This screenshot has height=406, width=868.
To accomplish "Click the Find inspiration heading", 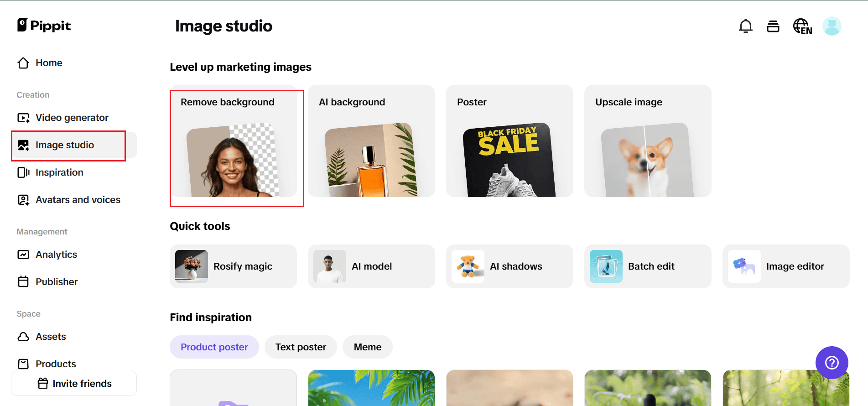I will tap(211, 318).
